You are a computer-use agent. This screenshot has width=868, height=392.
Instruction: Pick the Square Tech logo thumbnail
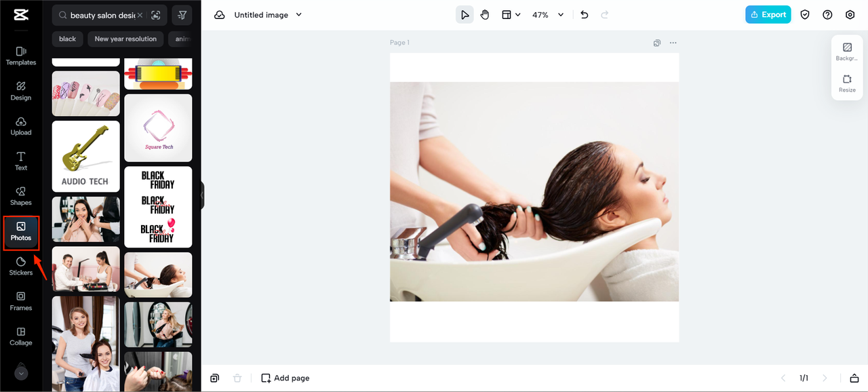click(x=158, y=128)
